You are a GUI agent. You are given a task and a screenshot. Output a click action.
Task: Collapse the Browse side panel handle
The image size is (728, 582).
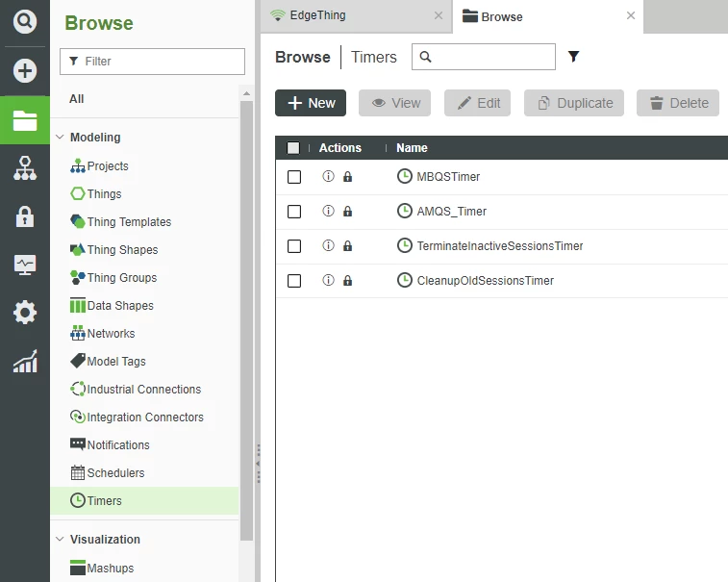click(258, 464)
